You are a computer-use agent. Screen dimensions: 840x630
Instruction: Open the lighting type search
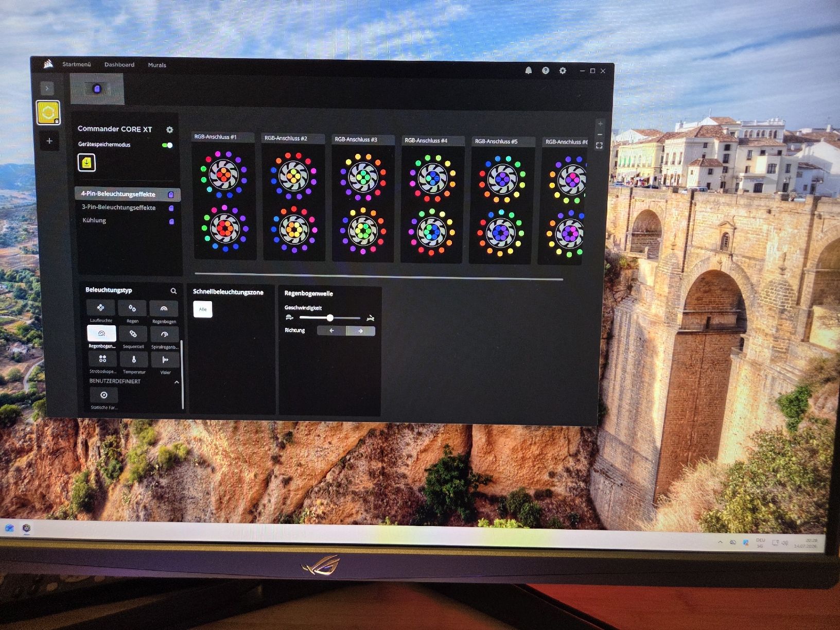click(173, 291)
